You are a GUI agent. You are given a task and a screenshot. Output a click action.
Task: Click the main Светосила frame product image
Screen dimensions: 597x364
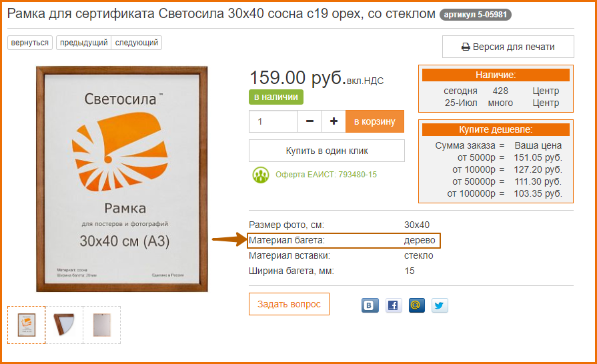pyautogui.click(x=122, y=179)
